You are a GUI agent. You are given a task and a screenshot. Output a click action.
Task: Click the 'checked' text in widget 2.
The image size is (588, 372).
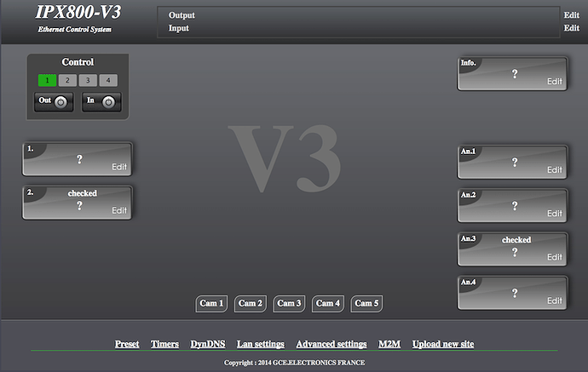(x=83, y=193)
